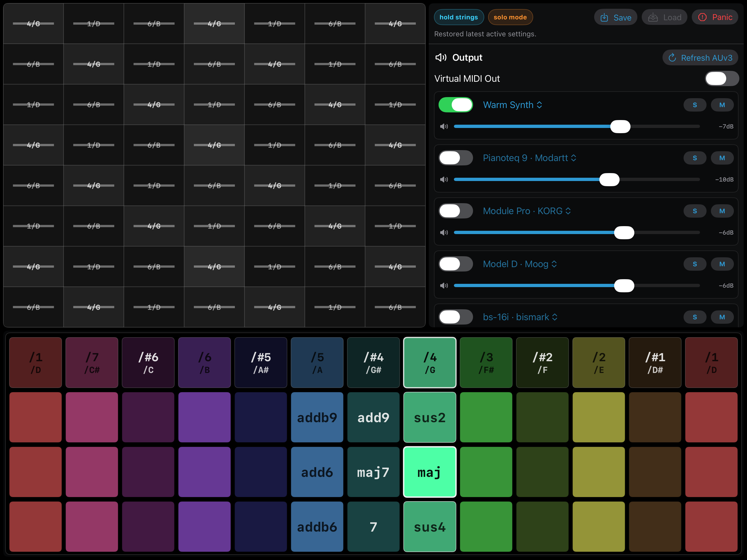The width and height of the screenshot is (747, 560).
Task: Open the Pianoteq 9 Modartt instrument selector
Action: [x=529, y=158]
